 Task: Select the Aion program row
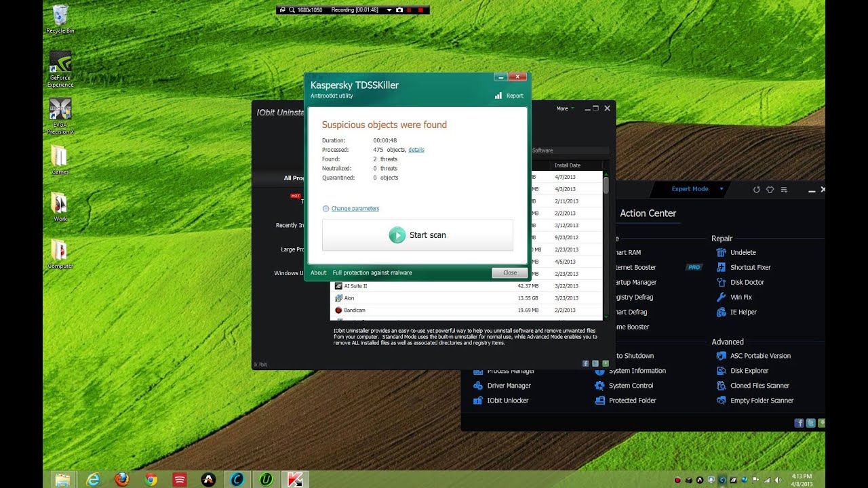pos(466,298)
